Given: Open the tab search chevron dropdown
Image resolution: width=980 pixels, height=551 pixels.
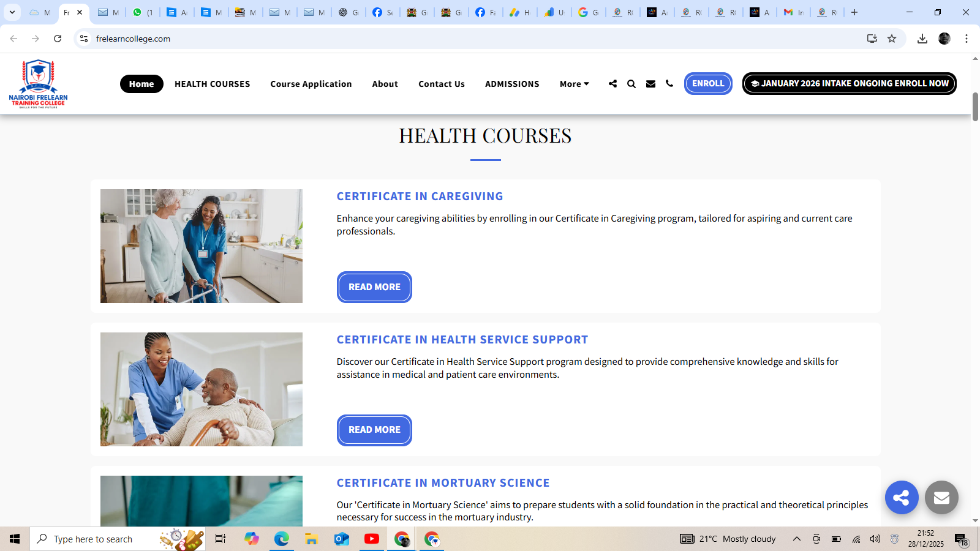Looking at the screenshot, I should (12, 12).
